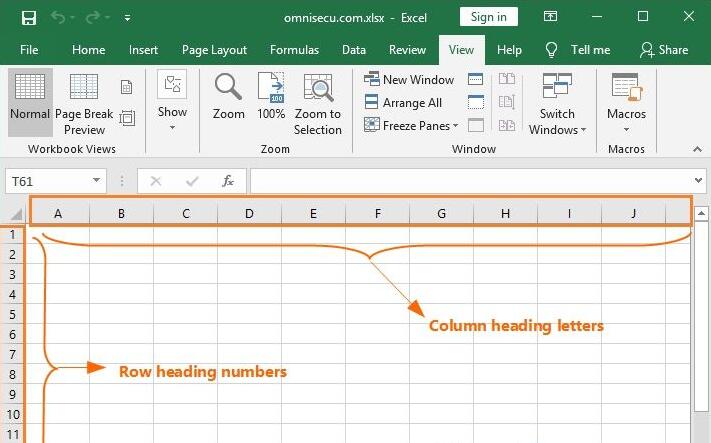The height and width of the screenshot is (443, 711).
Task: Click Arrange All
Action: [x=403, y=102]
